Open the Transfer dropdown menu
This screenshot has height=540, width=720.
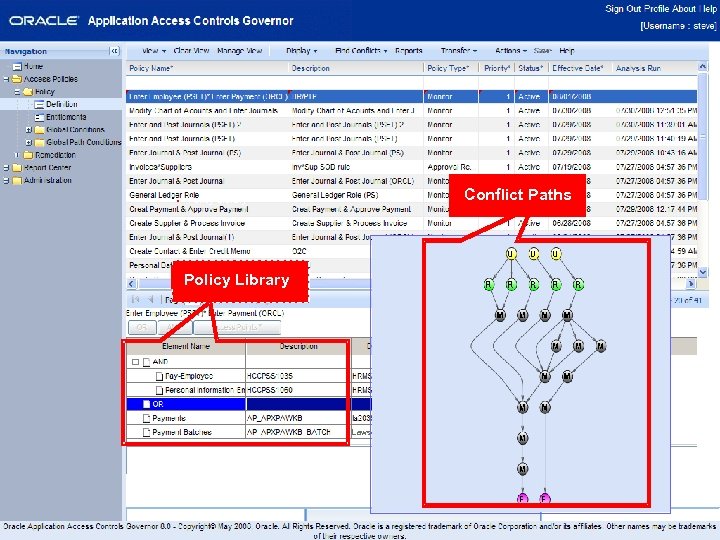pos(459,51)
